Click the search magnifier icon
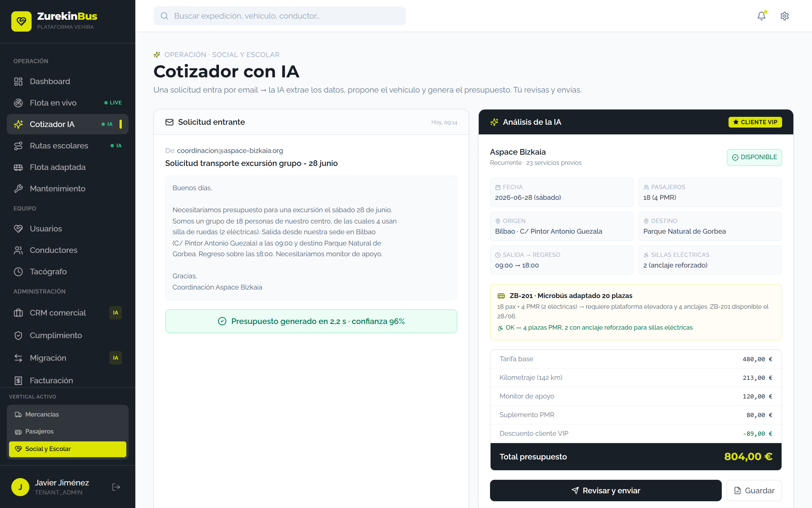The width and height of the screenshot is (812, 508). (x=164, y=16)
